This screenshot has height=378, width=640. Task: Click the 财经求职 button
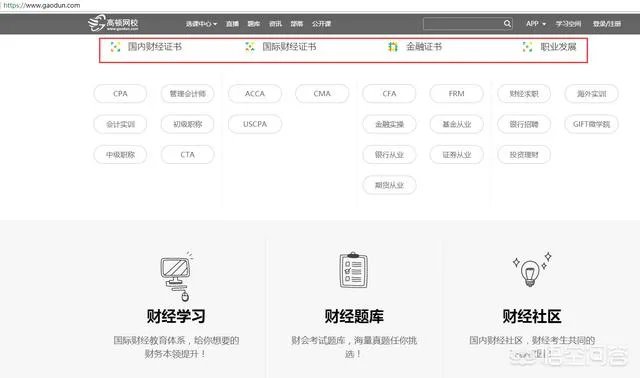point(524,93)
